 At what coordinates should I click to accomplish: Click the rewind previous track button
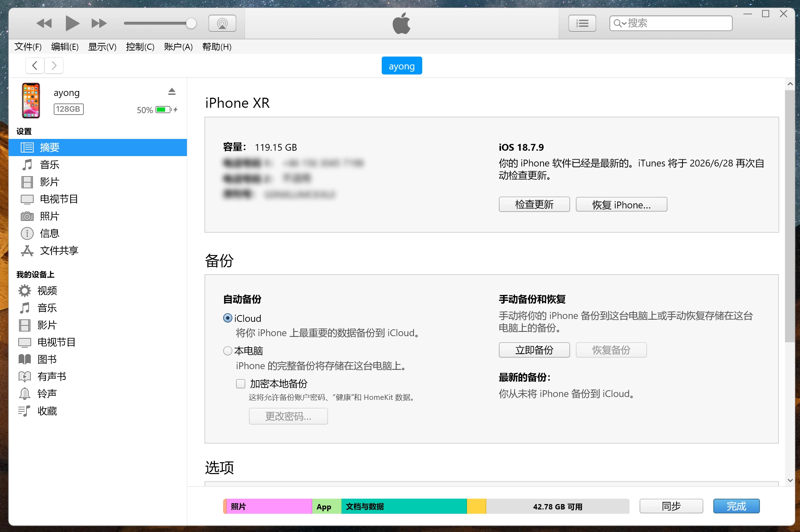point(44,24)
